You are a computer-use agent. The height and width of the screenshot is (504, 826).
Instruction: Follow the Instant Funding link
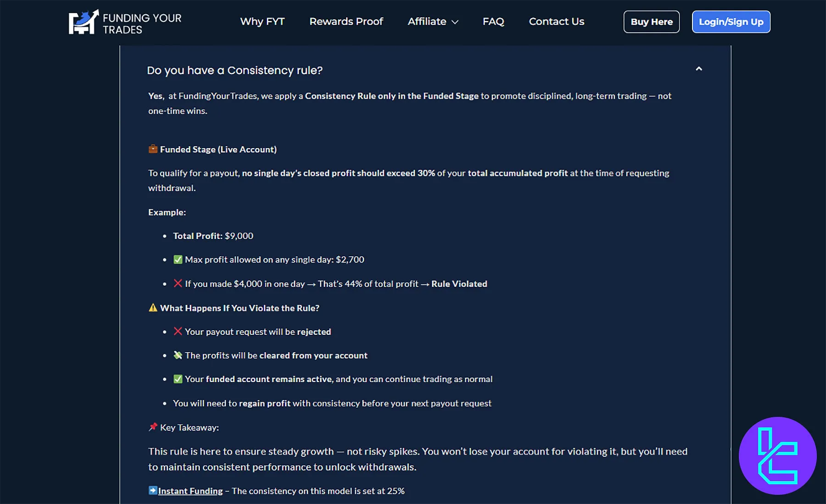tap(190, 491)
